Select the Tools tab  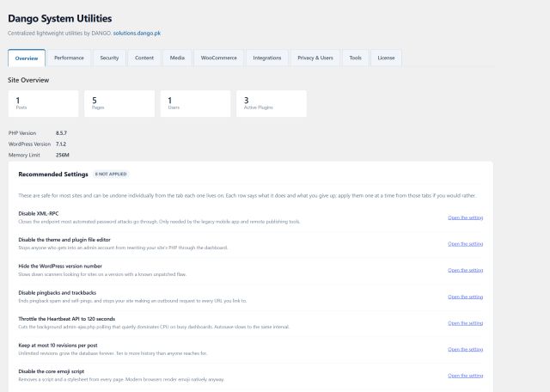coord(355,58)
